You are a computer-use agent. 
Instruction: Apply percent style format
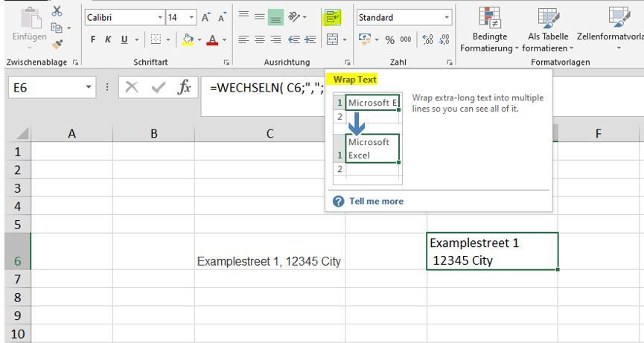pos(390,39)
